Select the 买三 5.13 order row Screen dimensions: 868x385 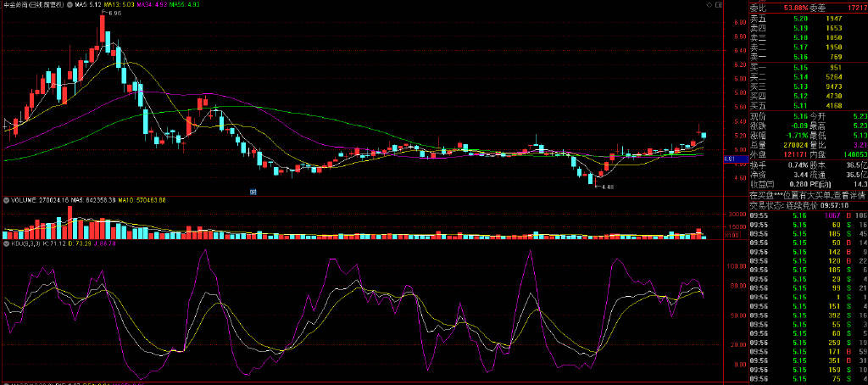point(808,86)
